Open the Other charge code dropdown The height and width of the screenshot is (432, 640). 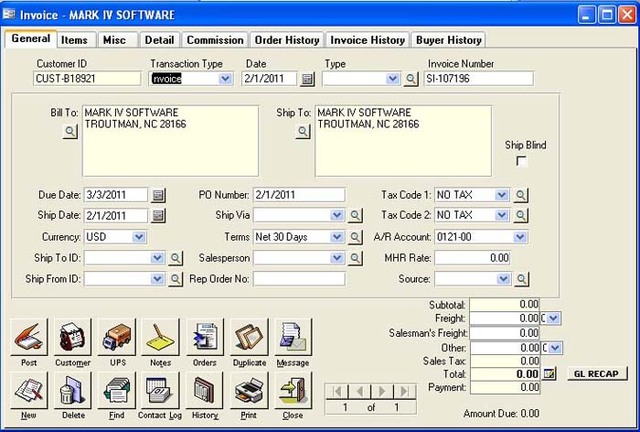tap(555, 348)
